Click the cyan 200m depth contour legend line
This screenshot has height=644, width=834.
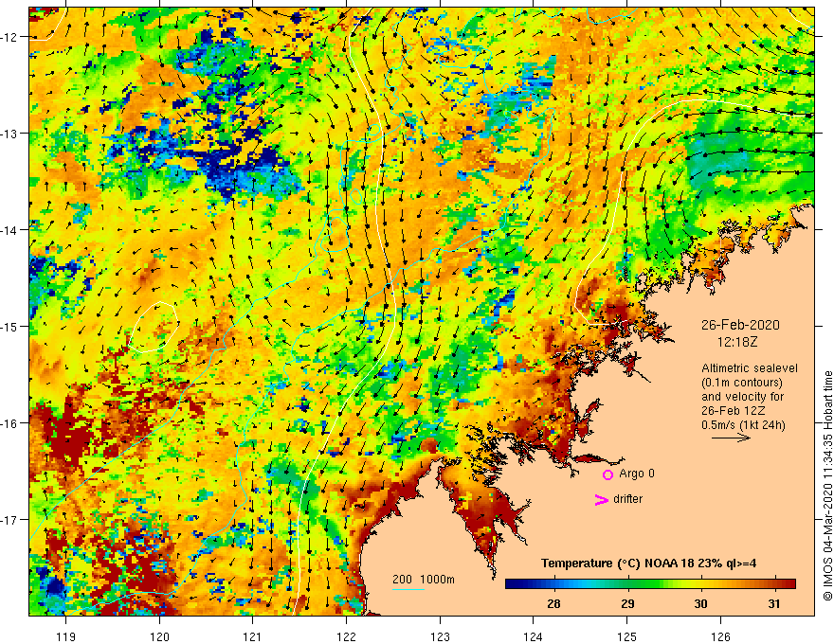click(x=408, y=589)
